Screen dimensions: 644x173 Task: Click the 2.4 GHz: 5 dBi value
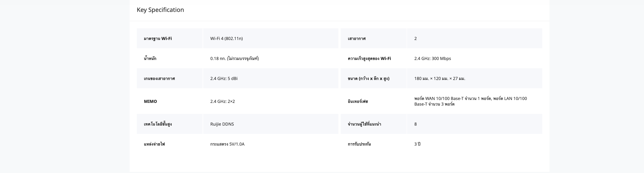pos(224,78)
